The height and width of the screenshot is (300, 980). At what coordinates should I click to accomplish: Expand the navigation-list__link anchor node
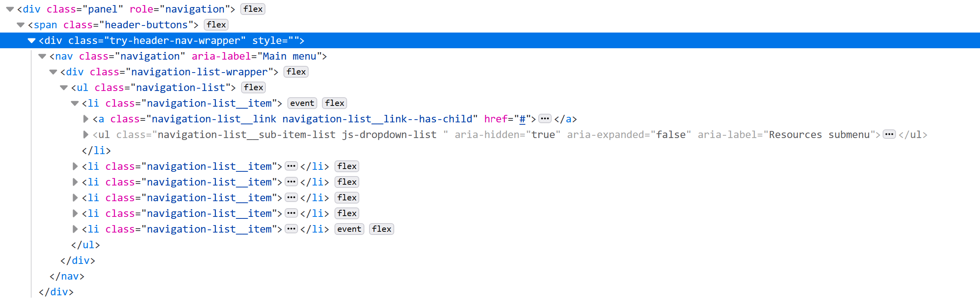86,119
